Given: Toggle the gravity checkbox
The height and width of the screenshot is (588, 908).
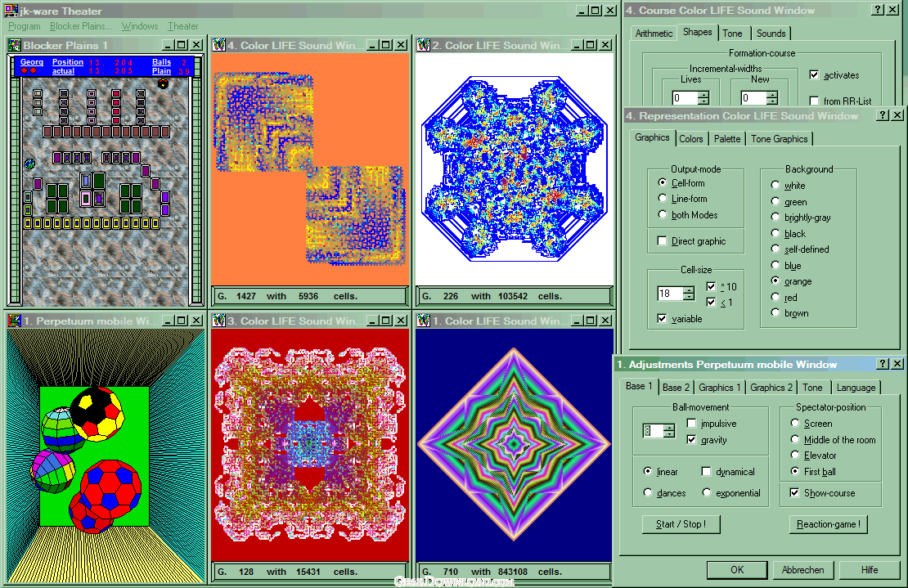Looking at the screenshot, I should click(x=692, y=440).
